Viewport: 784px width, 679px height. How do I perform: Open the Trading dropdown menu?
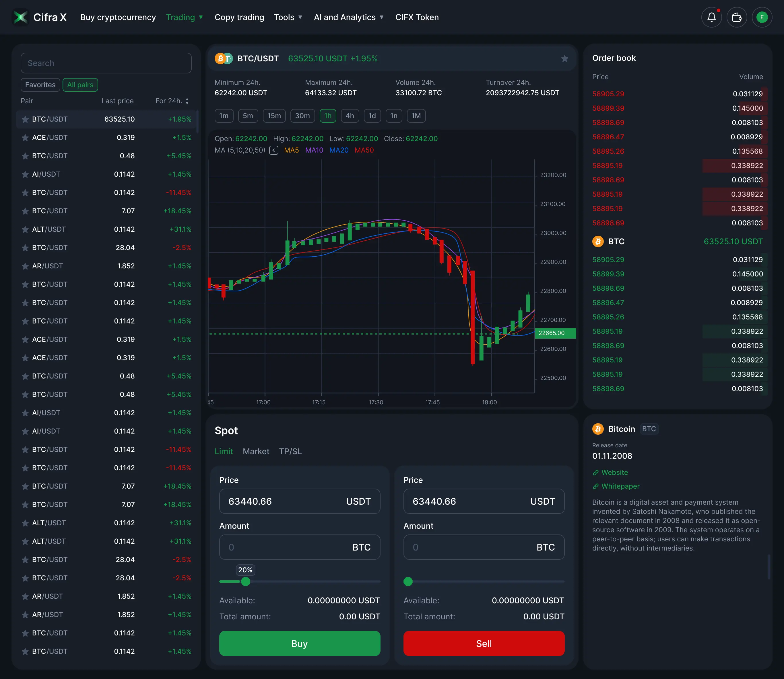click(x=184, y=17)
